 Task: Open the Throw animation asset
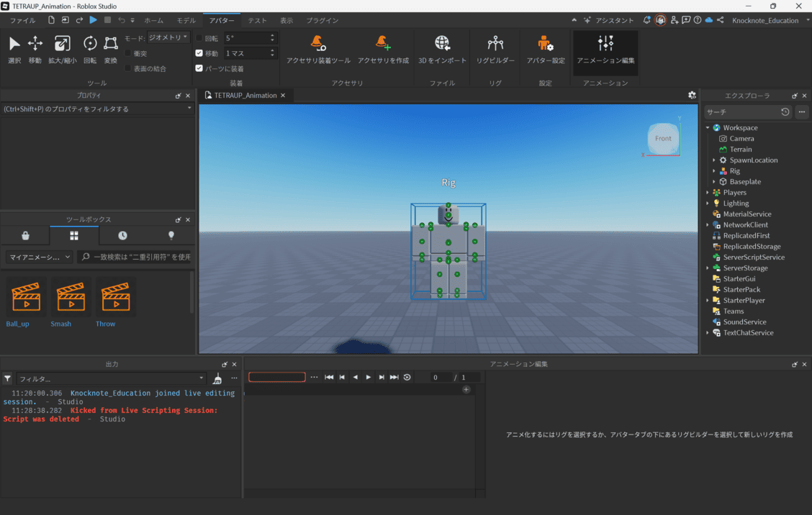[x=115, y=303]
